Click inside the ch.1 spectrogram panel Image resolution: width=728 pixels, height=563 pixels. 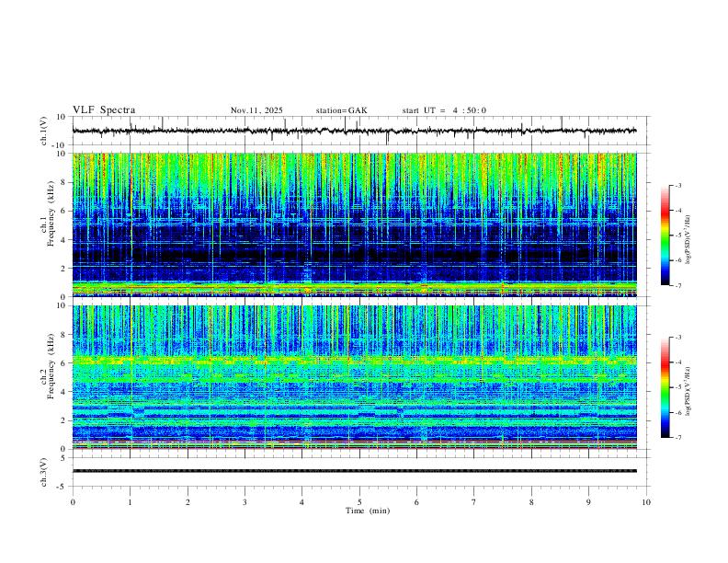(x=354, y=224)
